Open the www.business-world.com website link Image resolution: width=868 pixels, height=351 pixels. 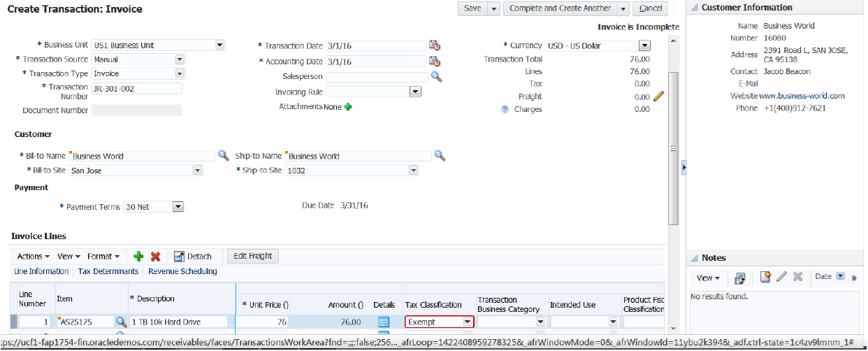coord(802,96)
